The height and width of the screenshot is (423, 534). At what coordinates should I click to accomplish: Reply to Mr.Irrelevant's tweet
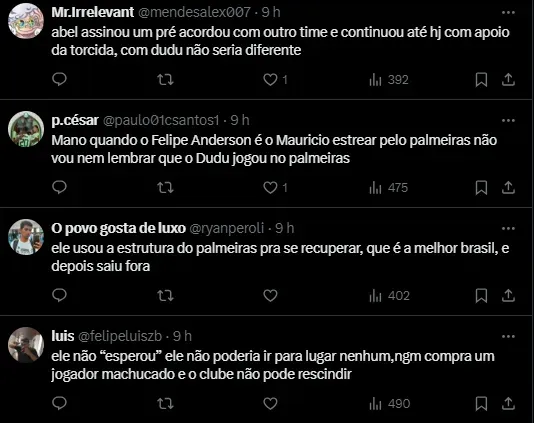coord(59,79)
